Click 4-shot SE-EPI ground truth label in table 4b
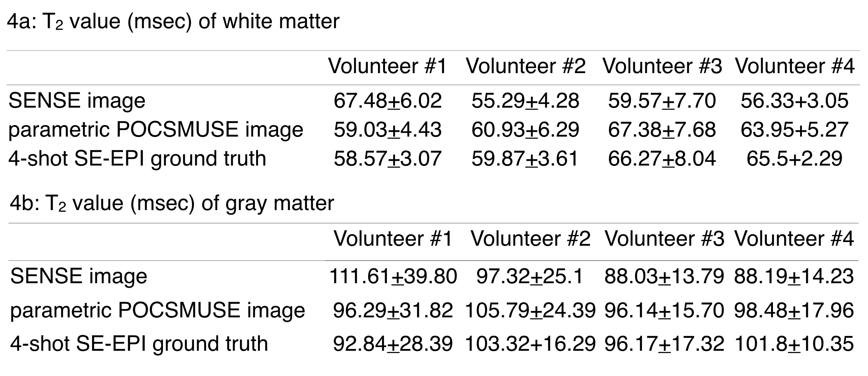The width and height of the screenshot is (868, 376). [x=139, y=344]
